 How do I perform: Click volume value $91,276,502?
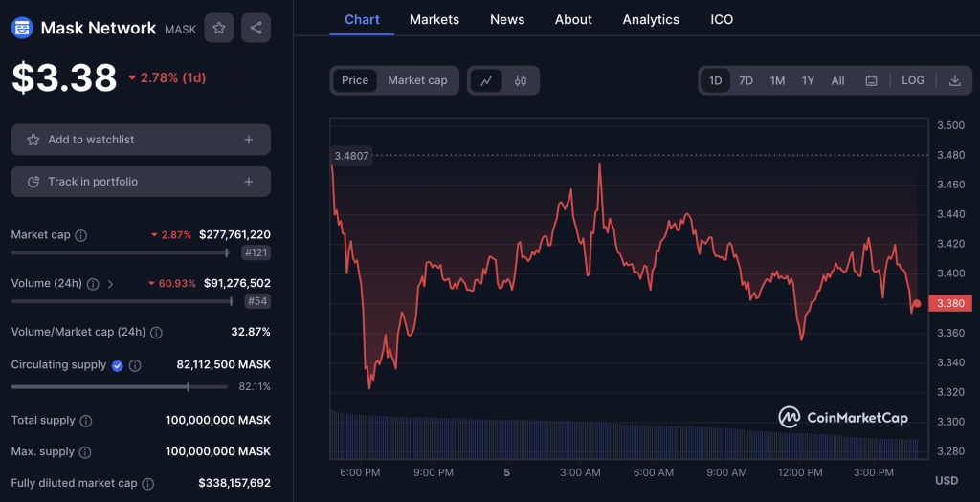(x=237, y=283)
